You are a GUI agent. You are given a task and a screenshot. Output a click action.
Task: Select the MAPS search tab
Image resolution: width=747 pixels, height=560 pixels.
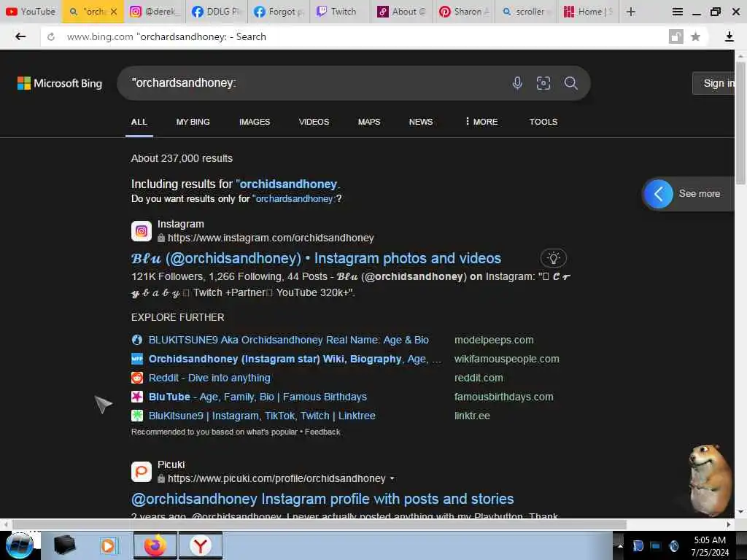pyautogui.click(x=368, y=122)
